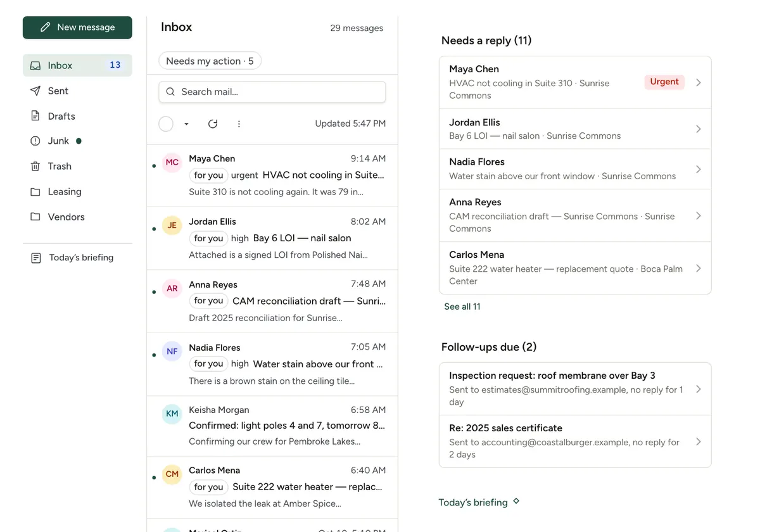Expand the 2025 sales certificate follow-up chevron
The height and width of the screenshot is (532, 760).
pyautogui.click(x=699, y=442)
